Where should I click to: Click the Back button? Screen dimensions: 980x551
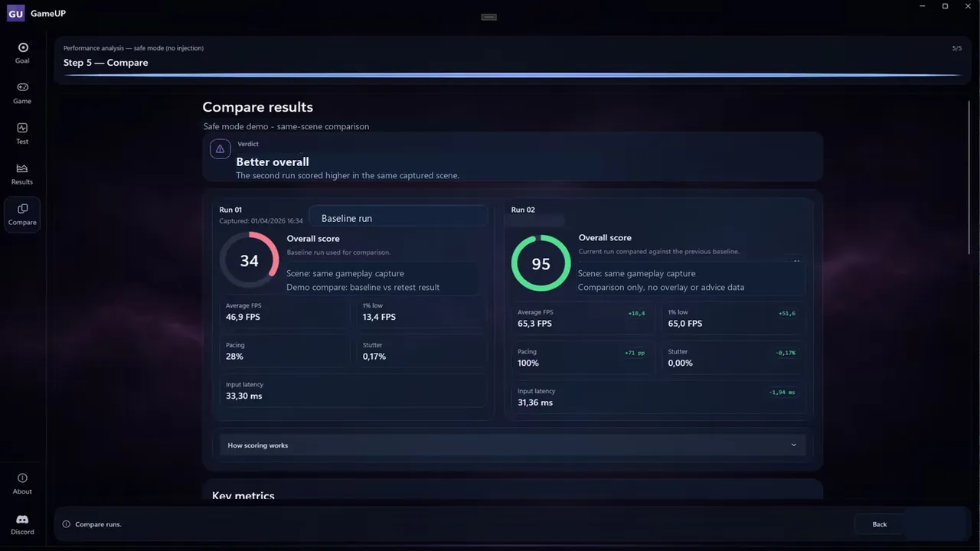pyautogui.click(x=879, y=524)
